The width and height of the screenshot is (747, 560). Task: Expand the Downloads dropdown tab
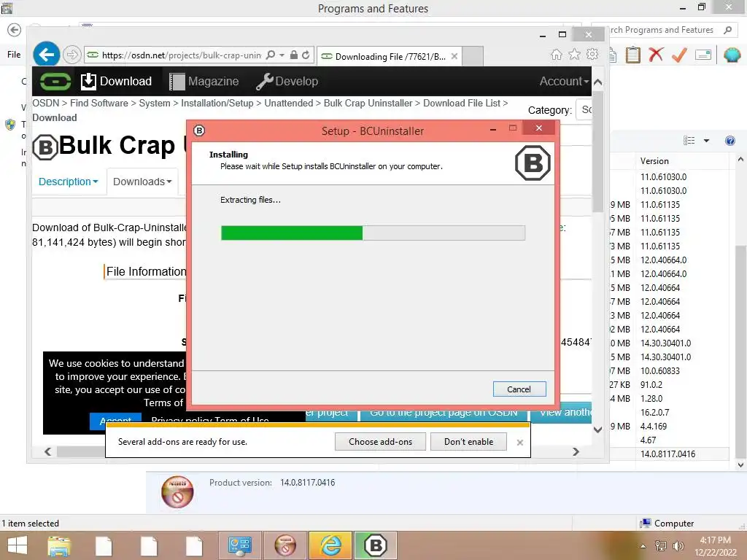coord(142,182)
